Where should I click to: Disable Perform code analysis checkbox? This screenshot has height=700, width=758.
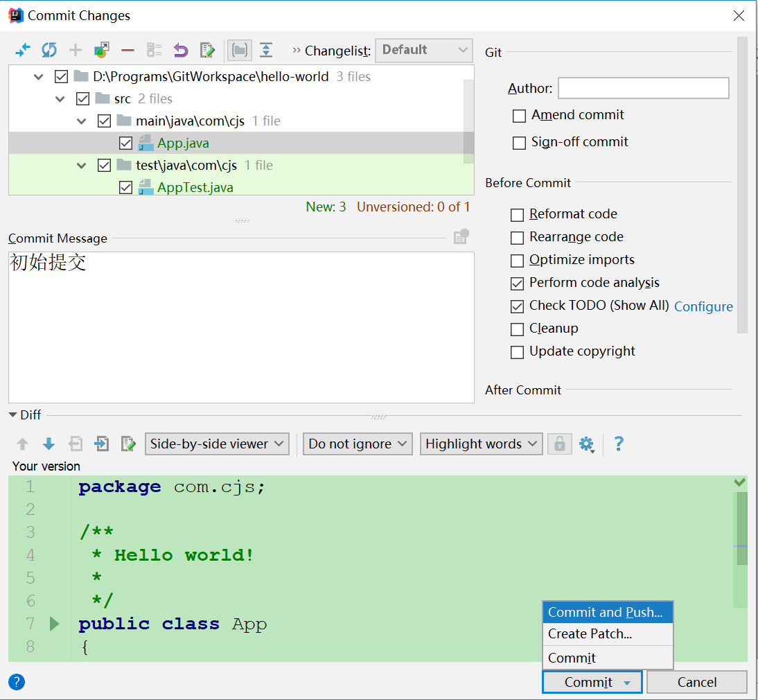518,283
